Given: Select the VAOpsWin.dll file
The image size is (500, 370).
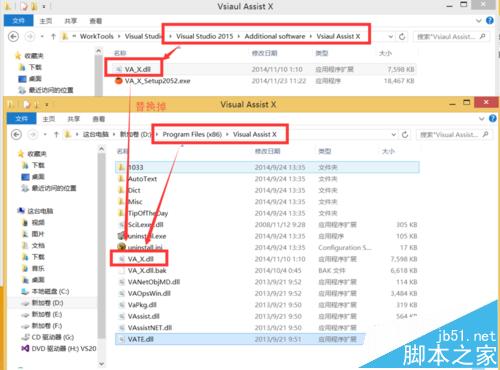Looking at the screenshot, I should pyautogui.click(x=149, y=293).
